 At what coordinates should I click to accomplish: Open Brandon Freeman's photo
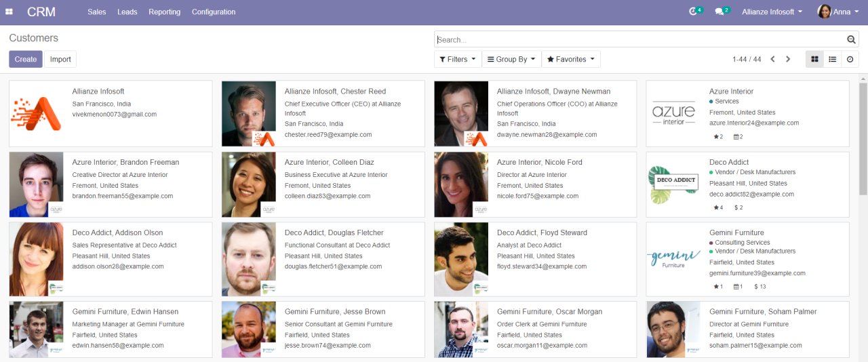(x=37, y=184)
